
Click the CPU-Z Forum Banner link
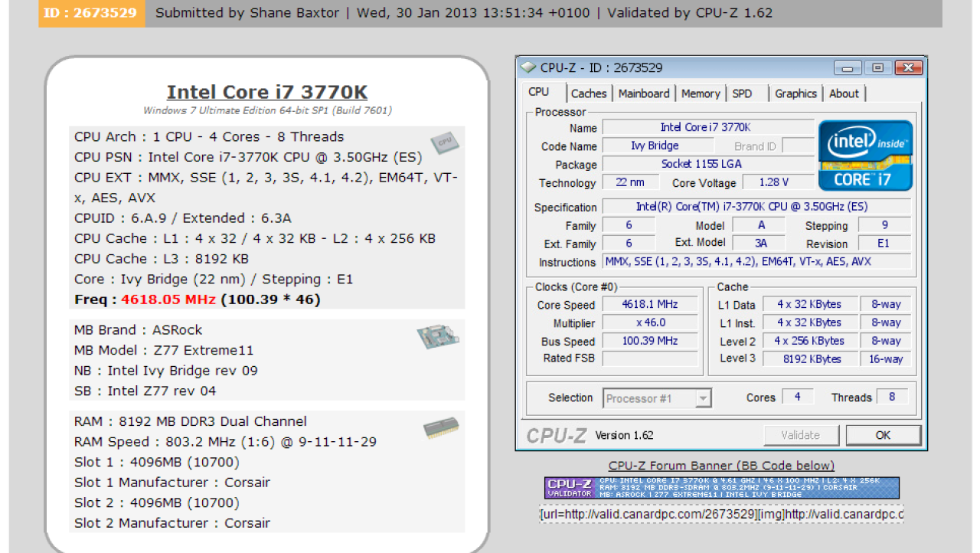[721, 466]
